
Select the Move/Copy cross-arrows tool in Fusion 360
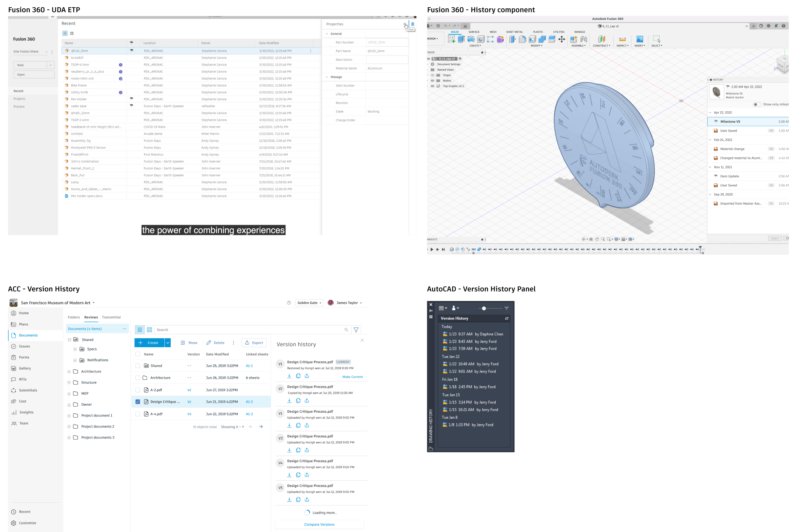[562, 39]
